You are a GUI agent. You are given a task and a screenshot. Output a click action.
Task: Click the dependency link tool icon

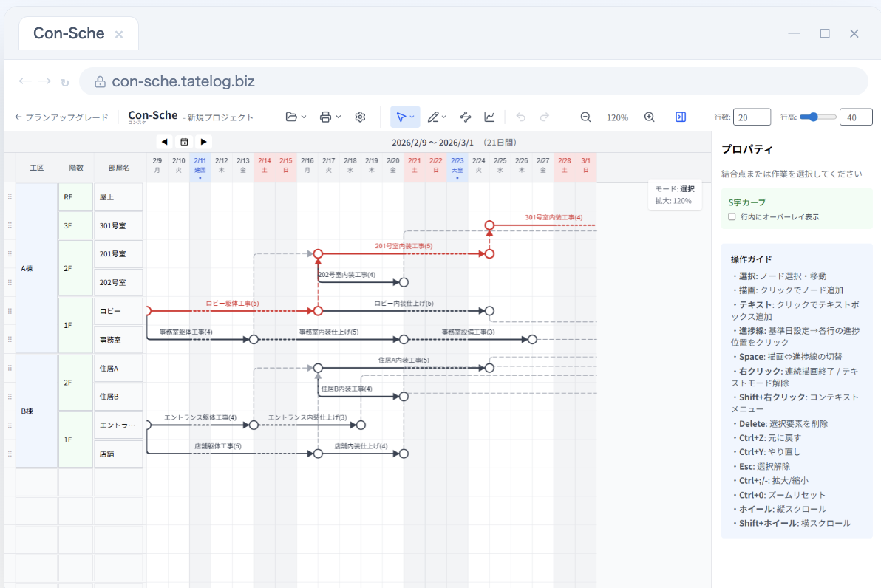tap(466, 117)
